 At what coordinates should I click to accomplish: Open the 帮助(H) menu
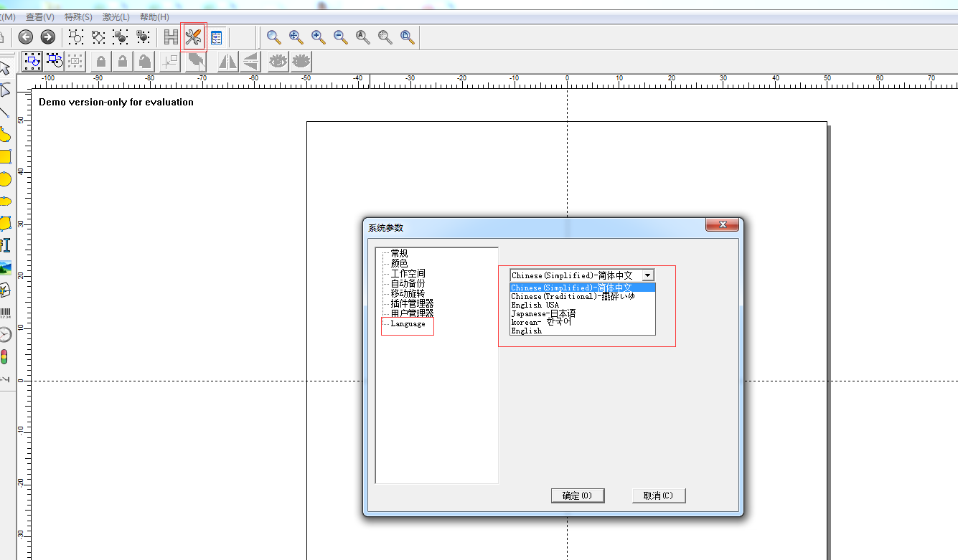click(154, 16)
